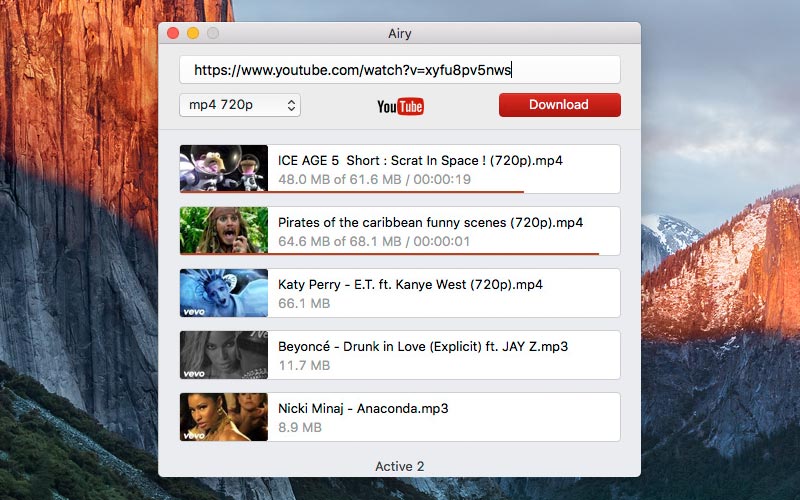Screen dimensions: 800x500
Task: Click the red Download button
Action: click(560, 105)
